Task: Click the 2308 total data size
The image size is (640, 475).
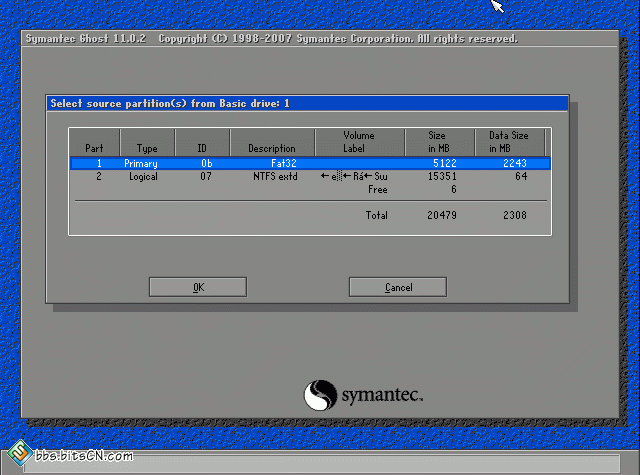Action: [x=515, y=215]
